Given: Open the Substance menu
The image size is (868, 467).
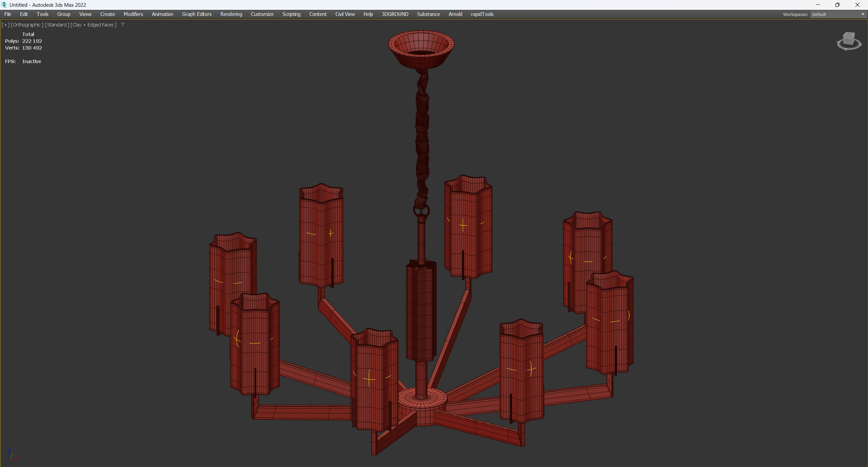Looking at the screenshot, I should [x=428, y=14].
